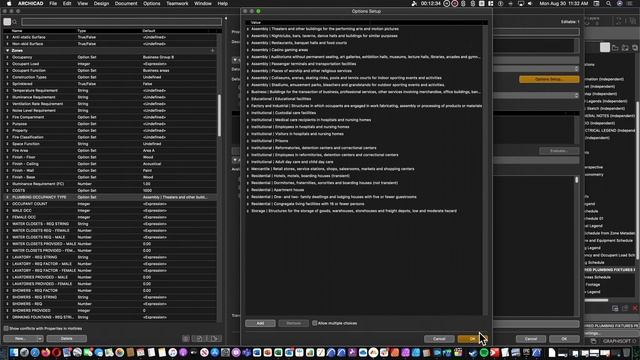This screenshot has height=360, width=640.
Task: Open the Apple menu icon
Action: click(x=9, y=3)
